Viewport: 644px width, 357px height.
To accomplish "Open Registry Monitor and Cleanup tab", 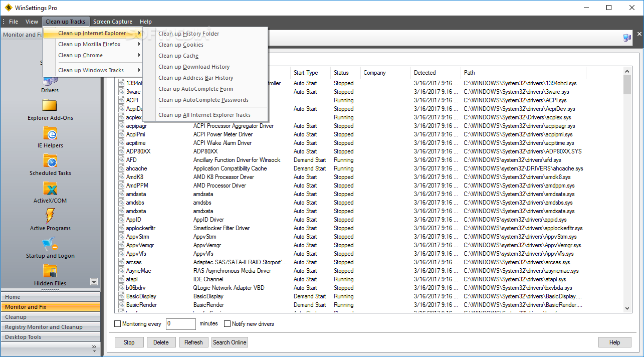I will point(50,327).
